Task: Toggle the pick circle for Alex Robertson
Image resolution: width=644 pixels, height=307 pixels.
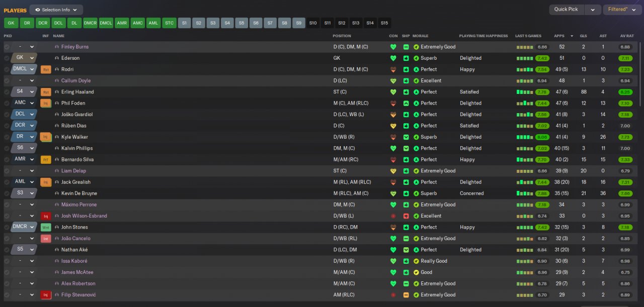Action: click(7, 283)
